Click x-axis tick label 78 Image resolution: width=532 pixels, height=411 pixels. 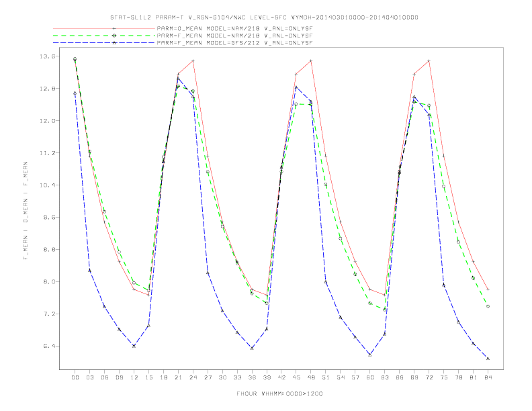tap(459, 377)
